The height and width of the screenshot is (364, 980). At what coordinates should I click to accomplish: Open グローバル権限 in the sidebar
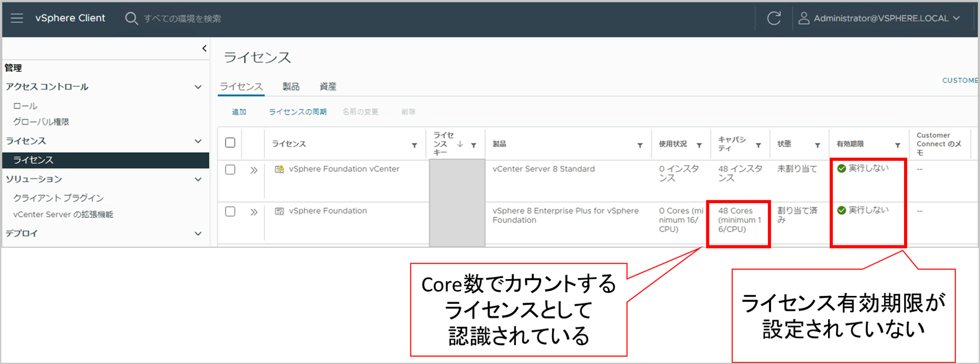(41, 122)
